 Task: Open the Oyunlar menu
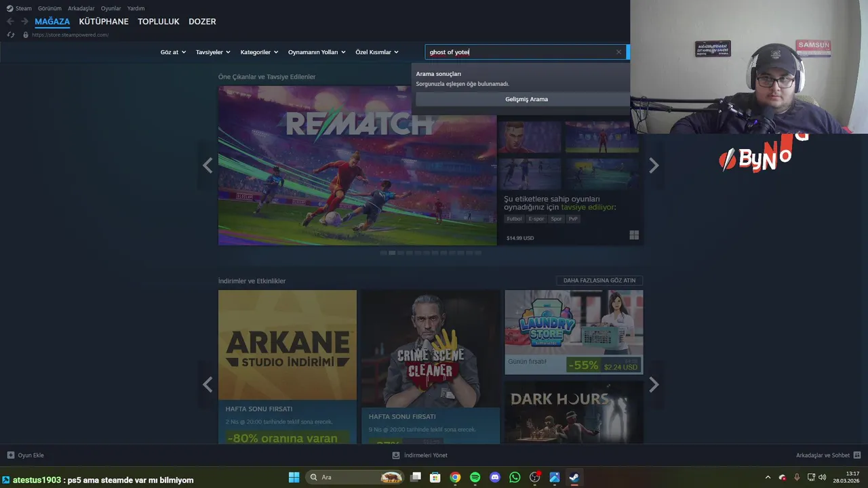click(111, 8)
